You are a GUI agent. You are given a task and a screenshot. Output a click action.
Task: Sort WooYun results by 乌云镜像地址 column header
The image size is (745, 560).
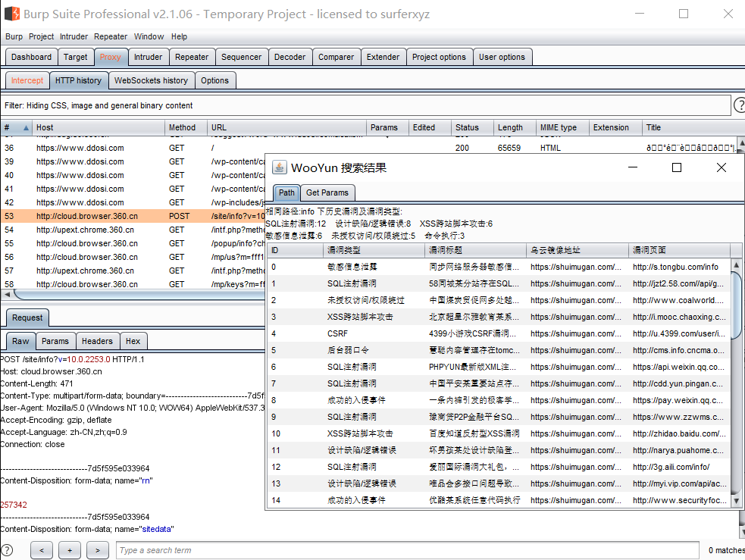(578, 250)
